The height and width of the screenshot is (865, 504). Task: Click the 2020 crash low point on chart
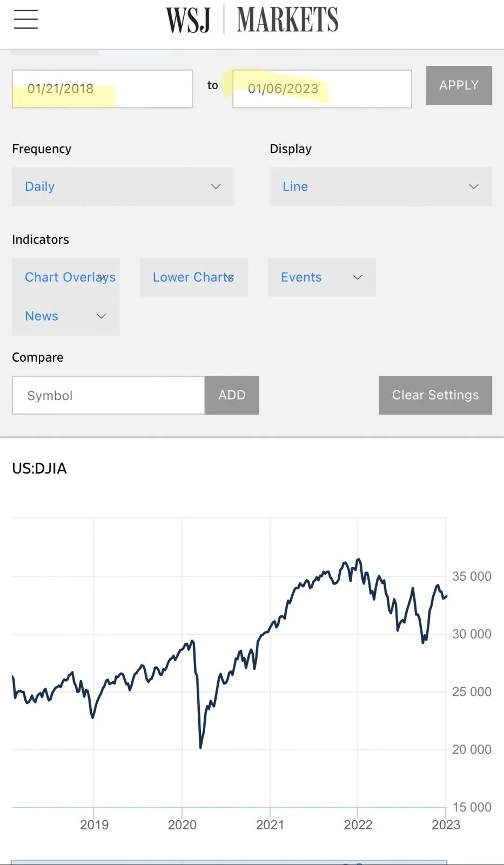pos(200,747)
